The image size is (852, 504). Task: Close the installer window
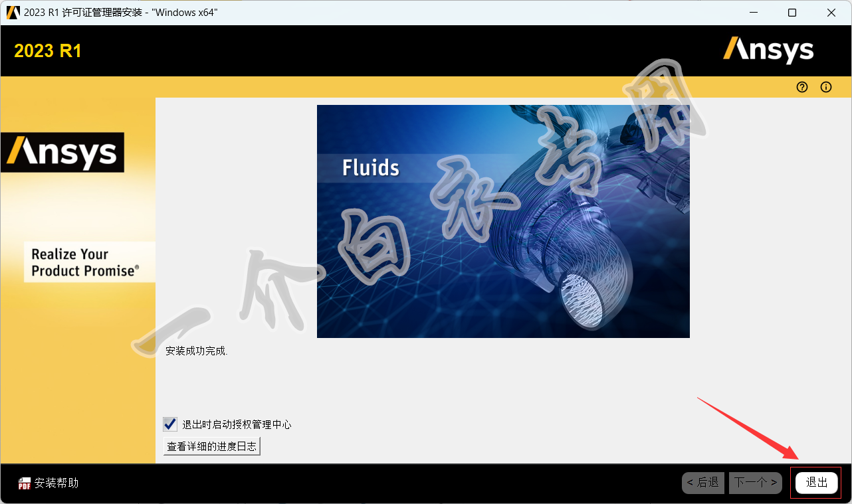[831, 13]
